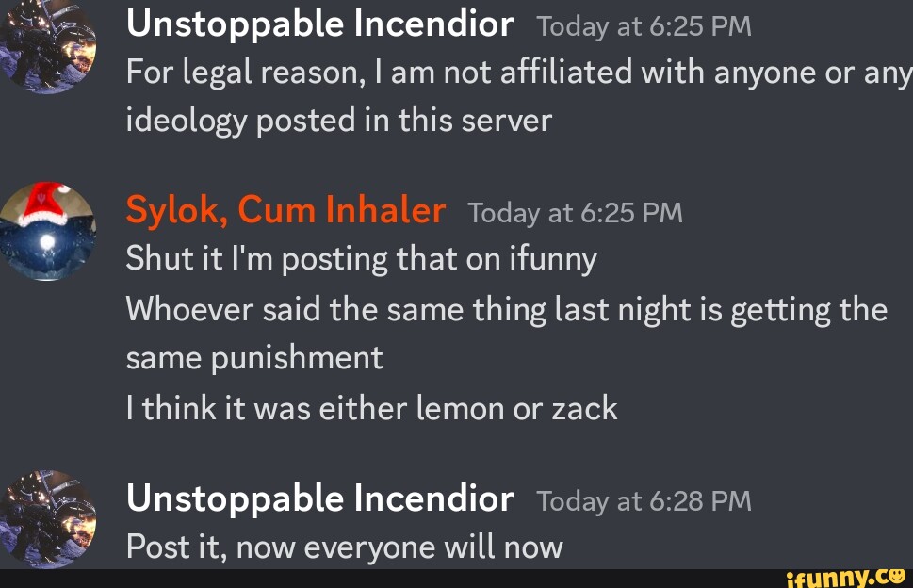The height and width of the screenshot is (588, 913).
Task: Click the first message's 6:25 PM timestamp
Action: click(644, 26)
